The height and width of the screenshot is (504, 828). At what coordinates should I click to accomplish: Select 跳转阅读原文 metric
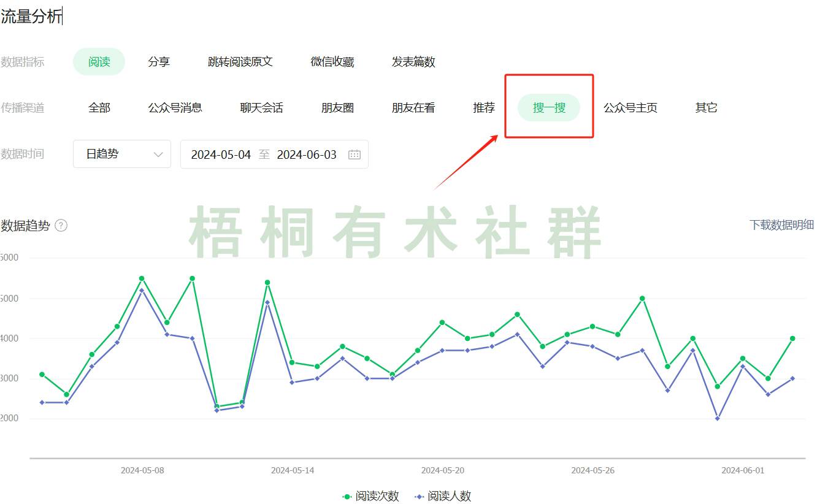[x=240, y=61]
